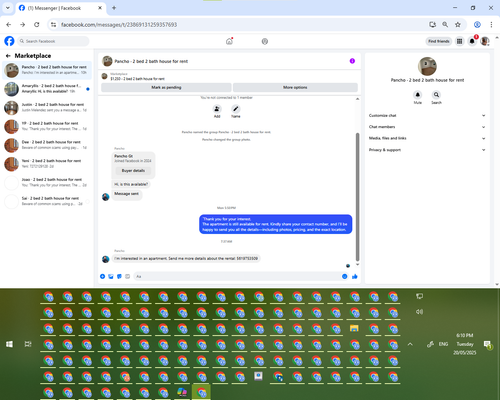Click the GIF icon in composer
The height and width of the screenshot is (400, 500).
pos(127,276)
